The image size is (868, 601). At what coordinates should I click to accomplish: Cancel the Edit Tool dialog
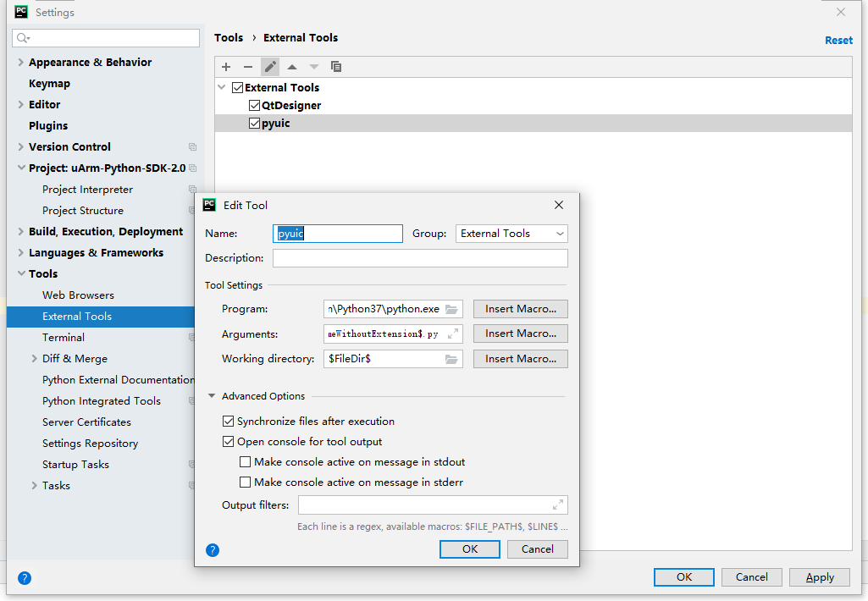pos(538,549)
